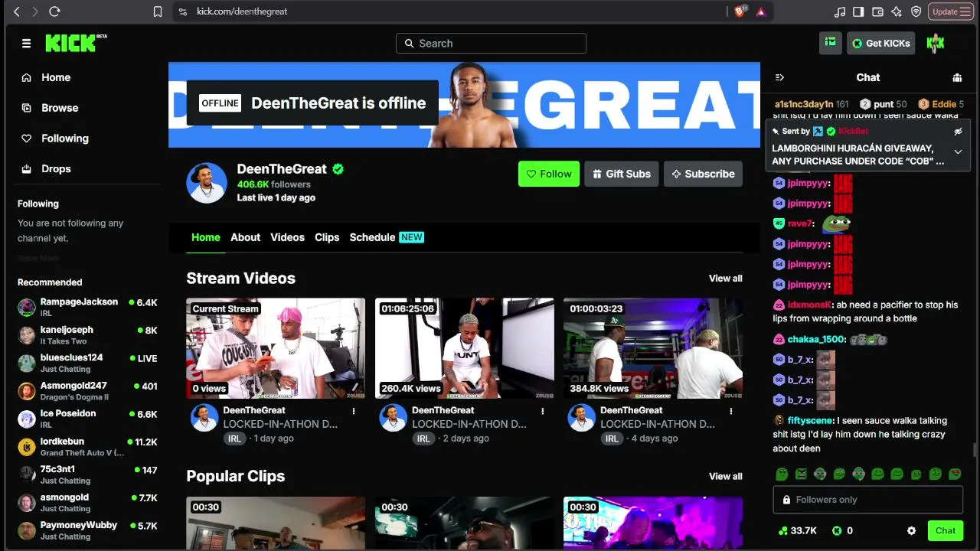Open 75c3nt1 recommended channel
The image size is (980, 551).
point(87,475)
